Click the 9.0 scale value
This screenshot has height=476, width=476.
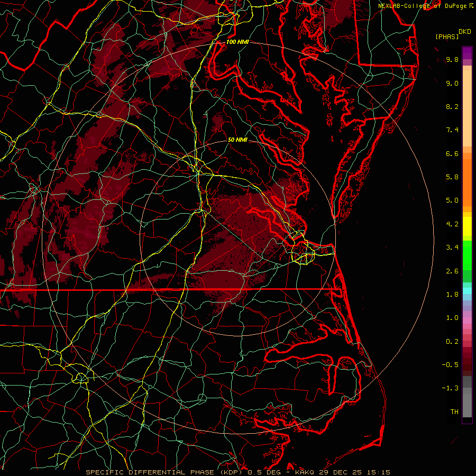pyautogui.click(x=452, y=84)
